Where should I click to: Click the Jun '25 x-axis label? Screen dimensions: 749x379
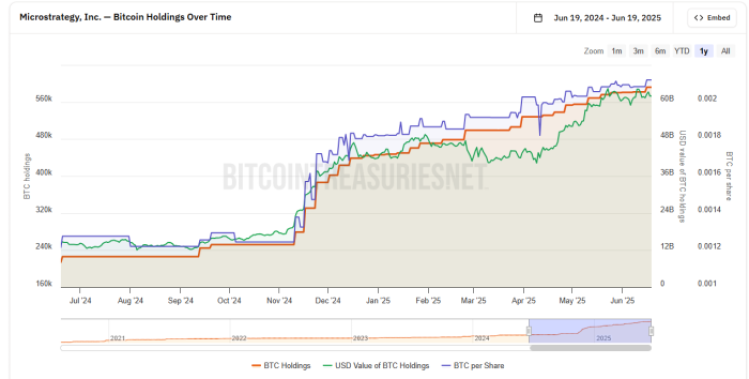[623, 301]
